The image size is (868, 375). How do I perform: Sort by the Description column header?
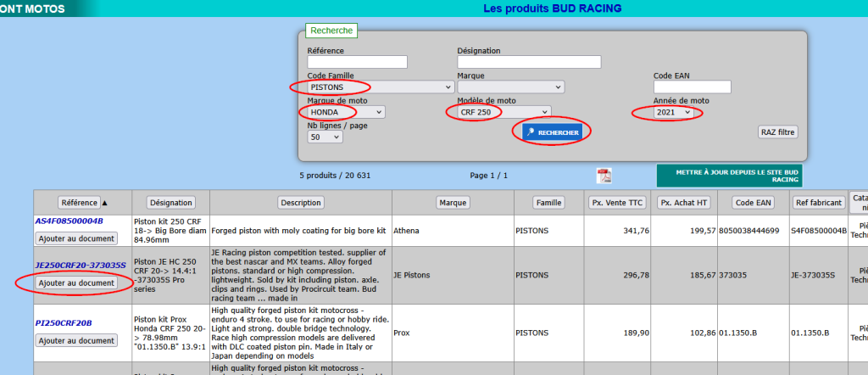[x=301, y=202]
